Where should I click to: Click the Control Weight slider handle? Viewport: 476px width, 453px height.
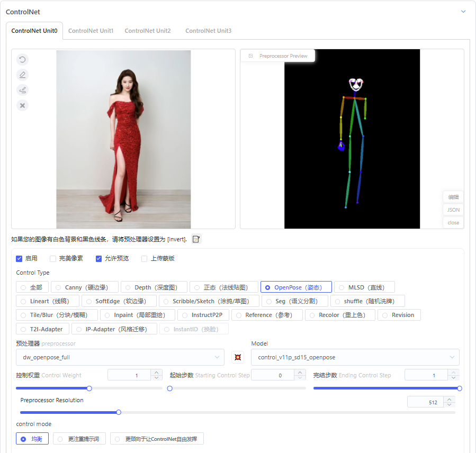click(89, 388)
